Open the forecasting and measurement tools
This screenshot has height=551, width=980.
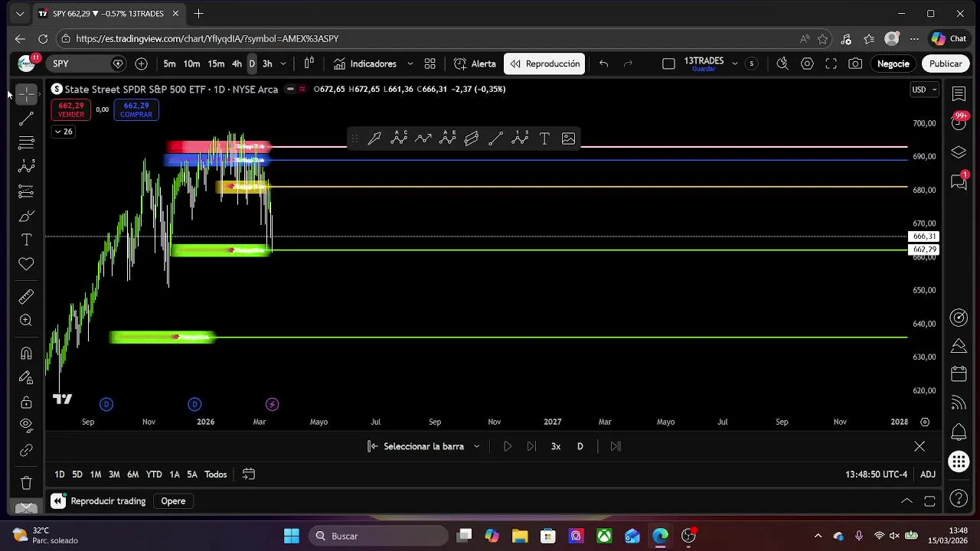pyautogui.click(x=26, y=191)
